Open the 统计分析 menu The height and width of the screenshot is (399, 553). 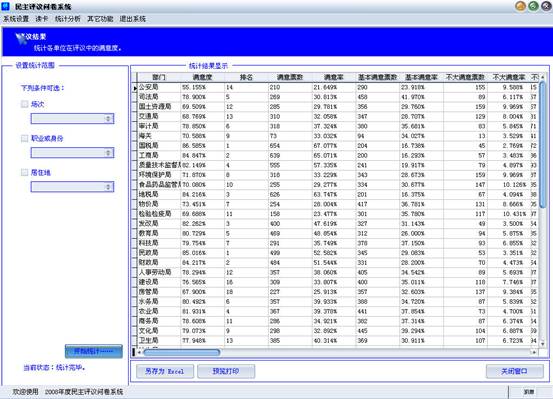68,19
